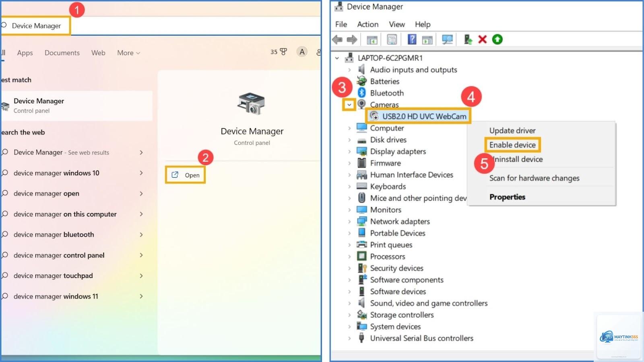Click the Security devices key icon

pyautogui.click(x=362, y=268)
